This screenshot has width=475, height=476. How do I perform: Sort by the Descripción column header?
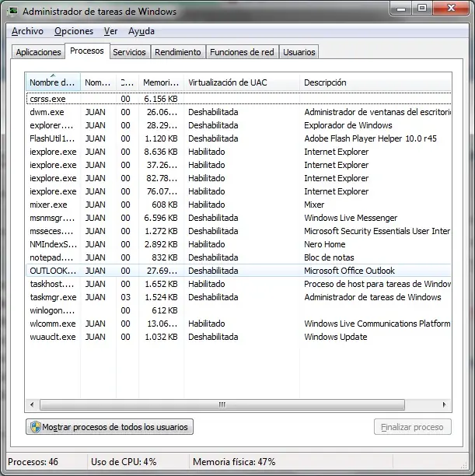pyautogui.click(x=375, y=82)
